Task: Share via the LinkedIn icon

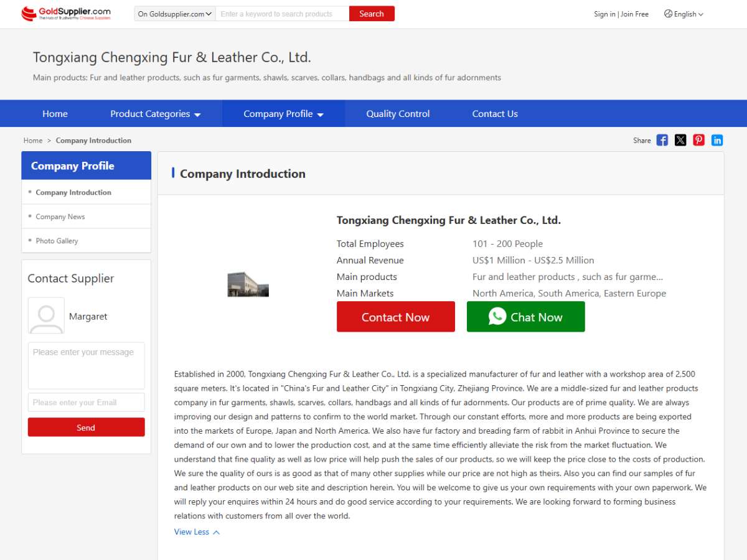Action: pyautogui.click(x=717, y=140)
